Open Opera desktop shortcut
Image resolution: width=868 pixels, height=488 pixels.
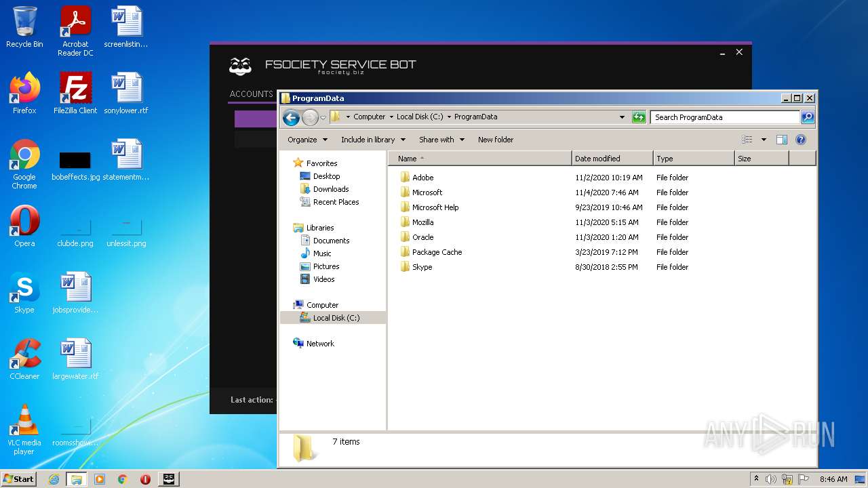(x=24, y=226)
